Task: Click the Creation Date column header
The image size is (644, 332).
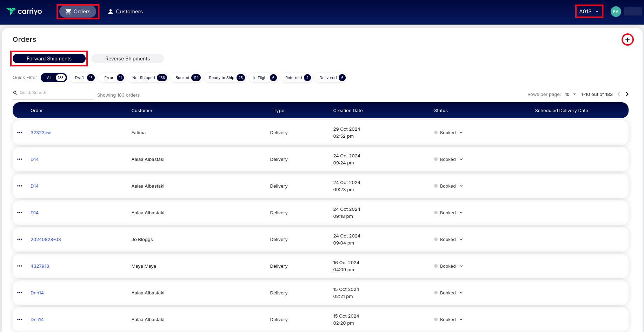Action: (x=348, y=110)
